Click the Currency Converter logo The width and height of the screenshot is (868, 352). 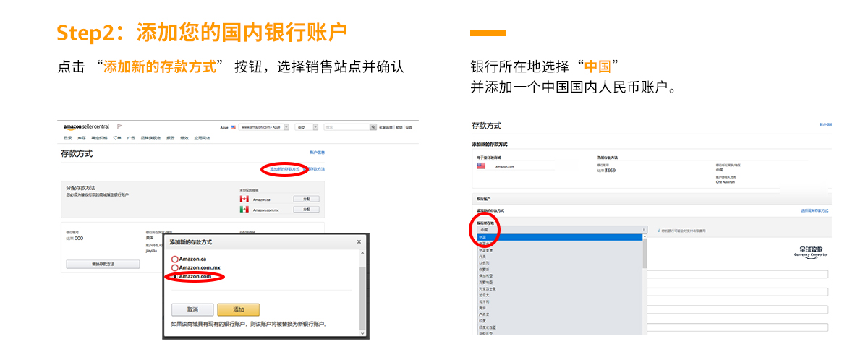click(x=810, y=252)
